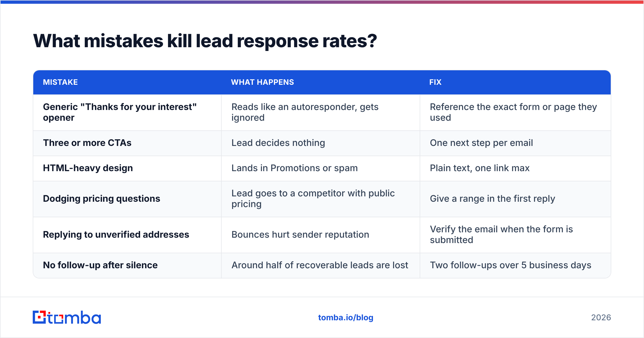The image size is (644, 338).
Task: Click the 2026 year label
Action: point(601,318)
